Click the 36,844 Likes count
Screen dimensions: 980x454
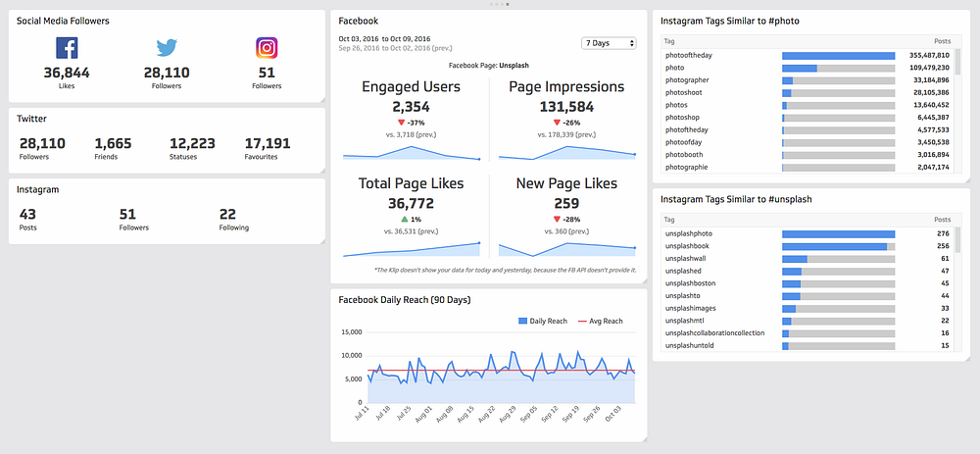pyautogui.click(x=67, y=73)
